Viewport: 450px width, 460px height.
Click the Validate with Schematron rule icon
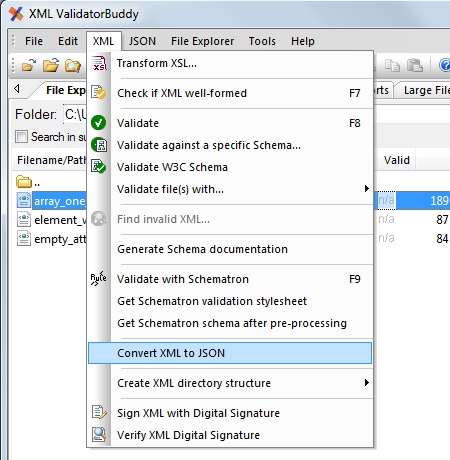tap(99, 278)
